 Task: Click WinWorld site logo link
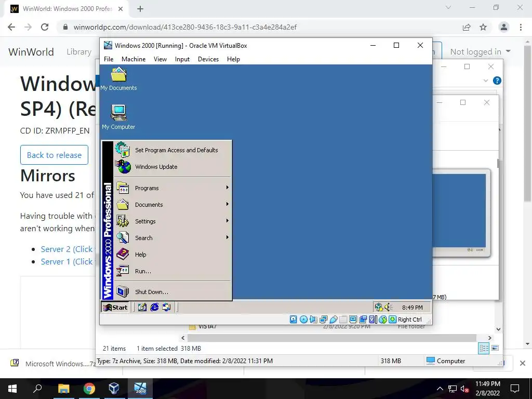(31, 52)
